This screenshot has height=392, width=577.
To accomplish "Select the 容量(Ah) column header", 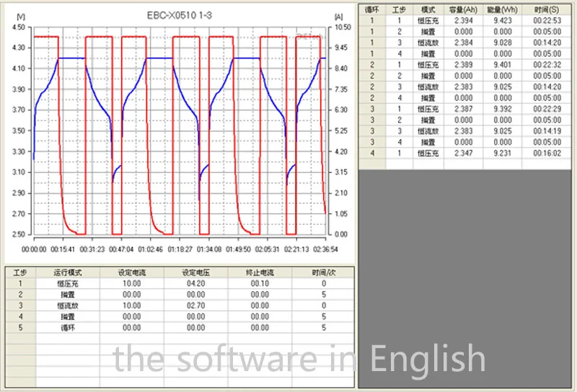I will coord(463,10).
